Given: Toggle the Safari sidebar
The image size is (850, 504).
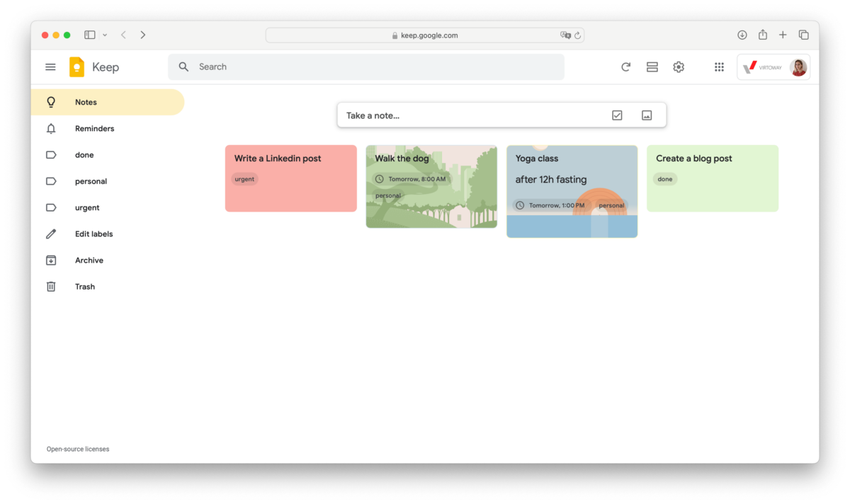Looking at the screenshot, I should tap(89, 34).
